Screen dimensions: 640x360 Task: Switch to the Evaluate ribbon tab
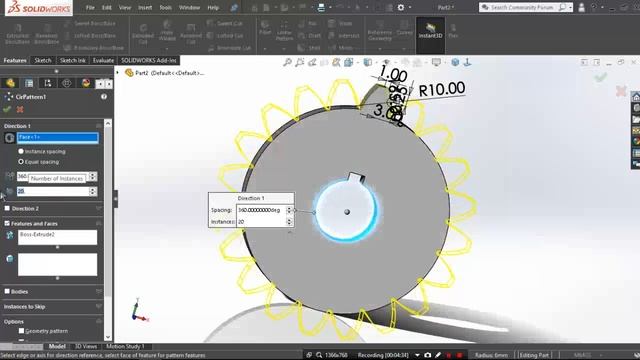point(103,60)
